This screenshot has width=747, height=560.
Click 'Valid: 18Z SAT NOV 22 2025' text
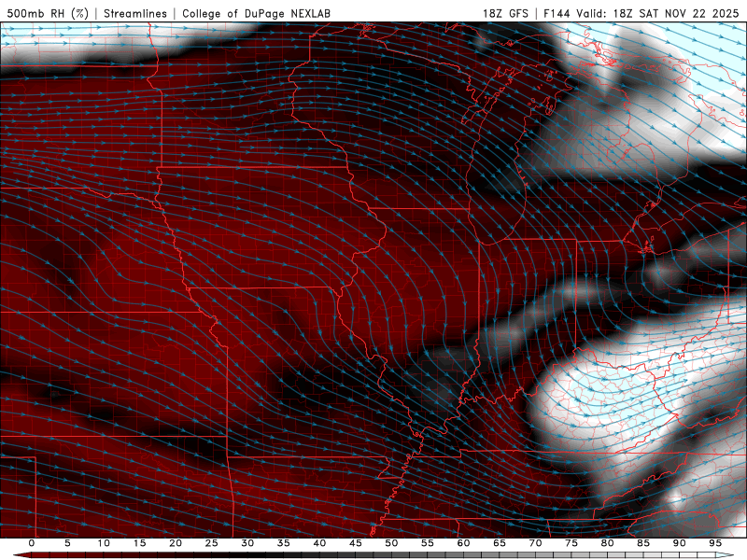[657, 13]
